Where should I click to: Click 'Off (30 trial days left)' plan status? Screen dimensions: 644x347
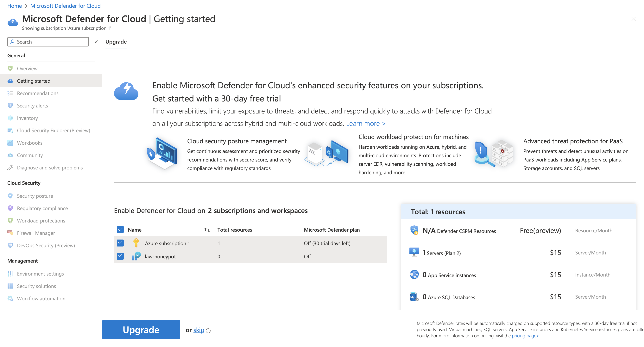click(327, 243)
